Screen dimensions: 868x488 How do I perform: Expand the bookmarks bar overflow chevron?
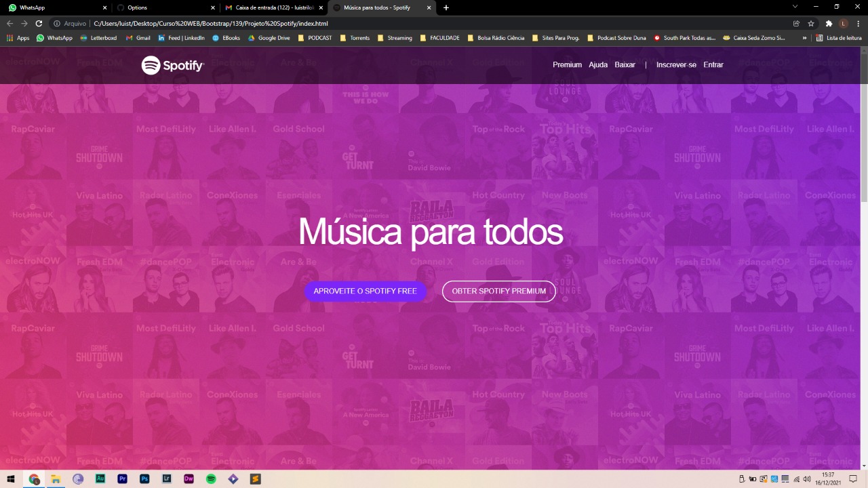pyautogui.click(x=804, y=38)
